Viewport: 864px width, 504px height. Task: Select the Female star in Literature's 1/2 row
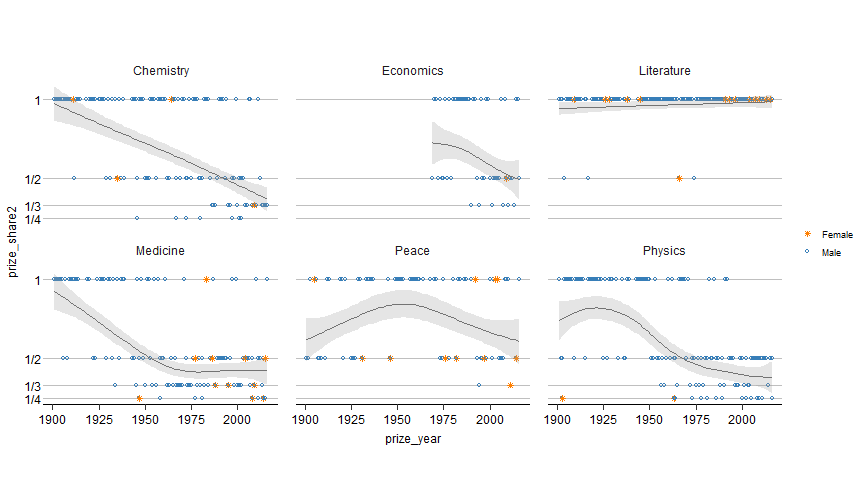coord(679,178)
